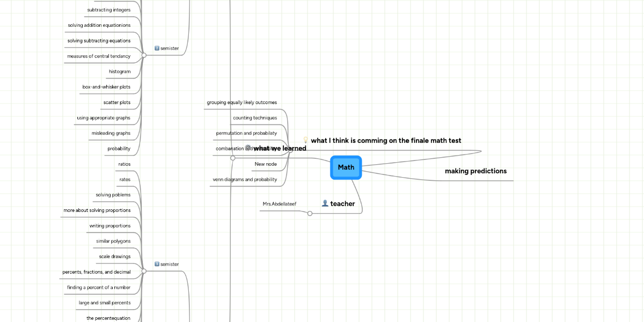Select the permutation and probabilaty node
Image resolution: width=644 pixels, height=322 pixels.
[x=247, y=133]
